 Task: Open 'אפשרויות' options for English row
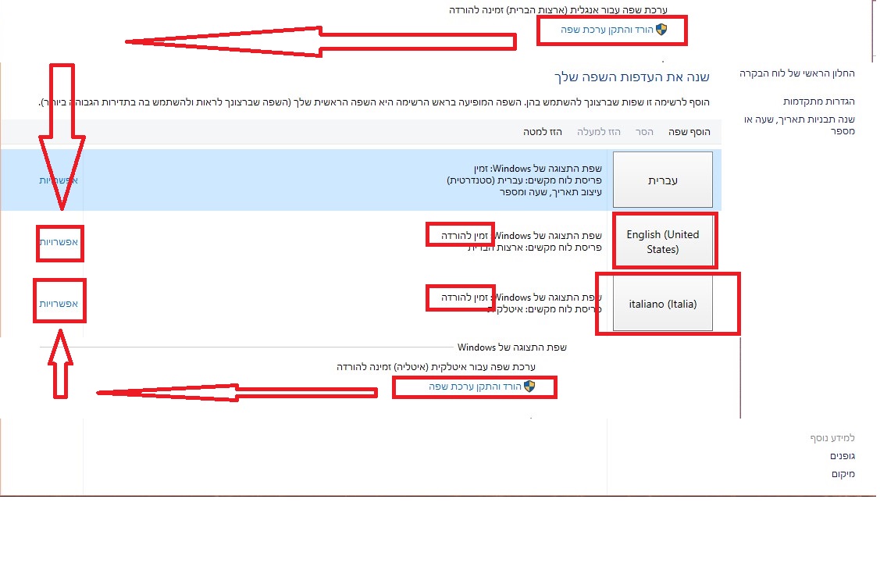(x=59, y=242)
